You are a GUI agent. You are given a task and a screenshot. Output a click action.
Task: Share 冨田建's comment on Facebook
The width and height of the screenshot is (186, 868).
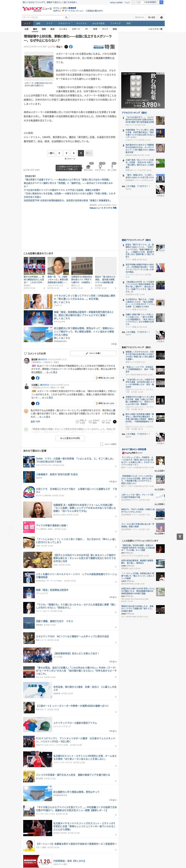point(38,378)
